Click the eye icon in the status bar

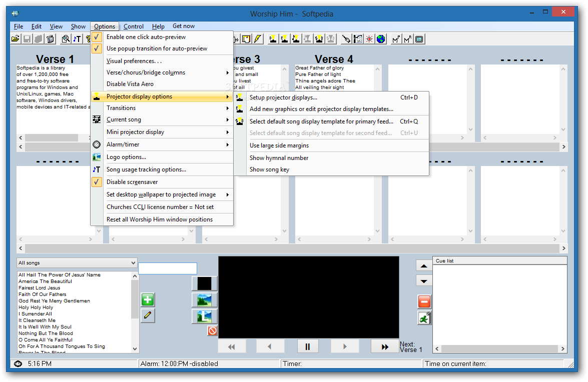point(18,363)
